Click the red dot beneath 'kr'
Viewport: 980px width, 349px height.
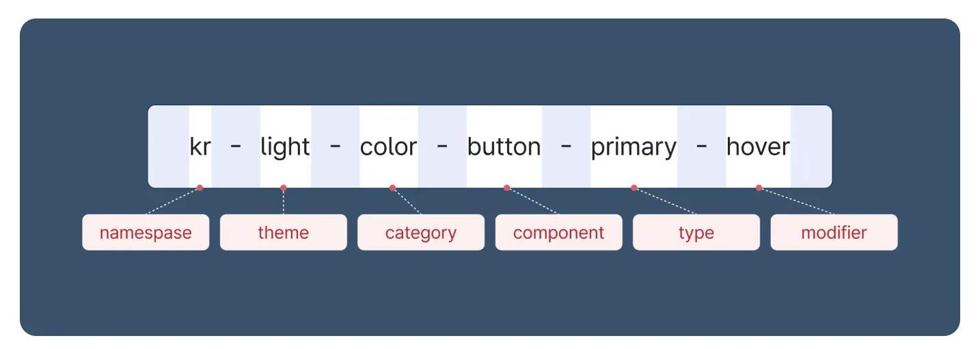200,188
